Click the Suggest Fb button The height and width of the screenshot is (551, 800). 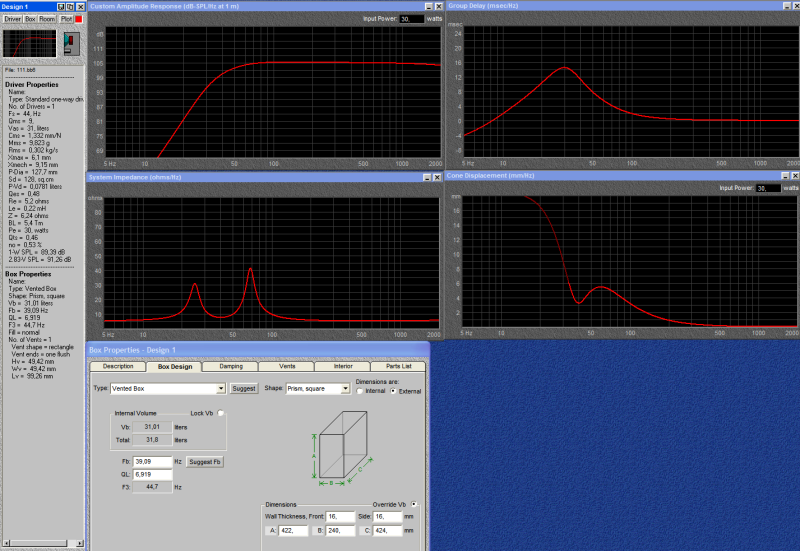coord(205,462)
